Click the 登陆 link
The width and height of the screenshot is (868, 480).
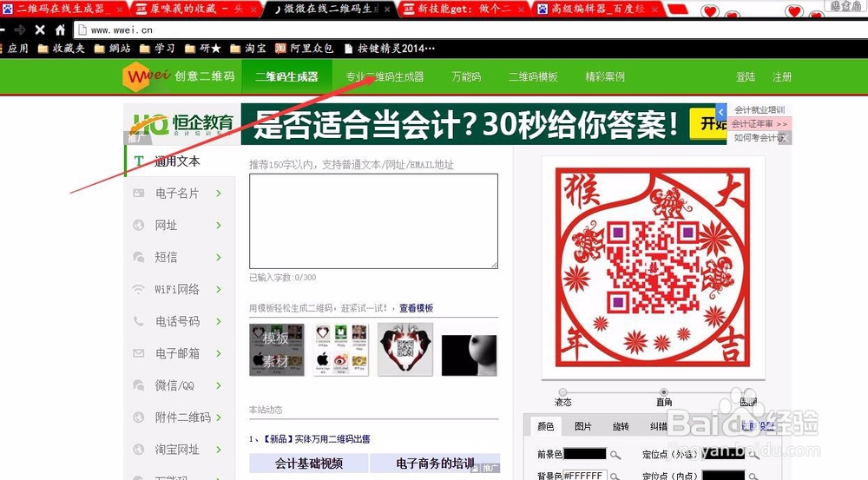point(745,77)
